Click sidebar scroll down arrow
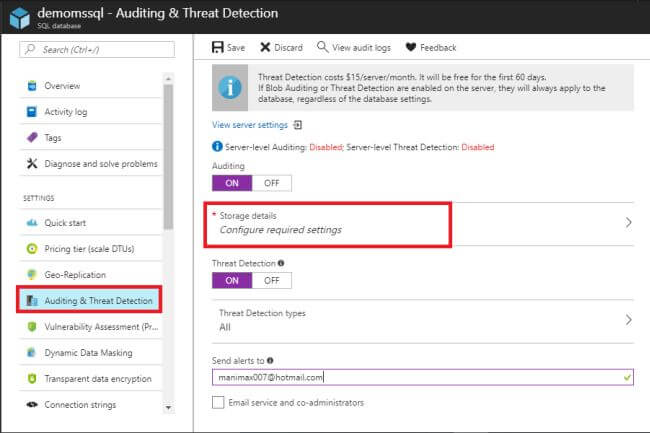 [168, 408]
